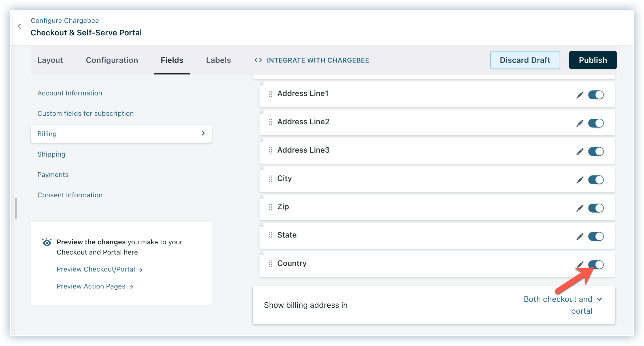This screenshot has width=644, height=346.
Task: Disable the Country field toggle
Action: coord(596,265)
